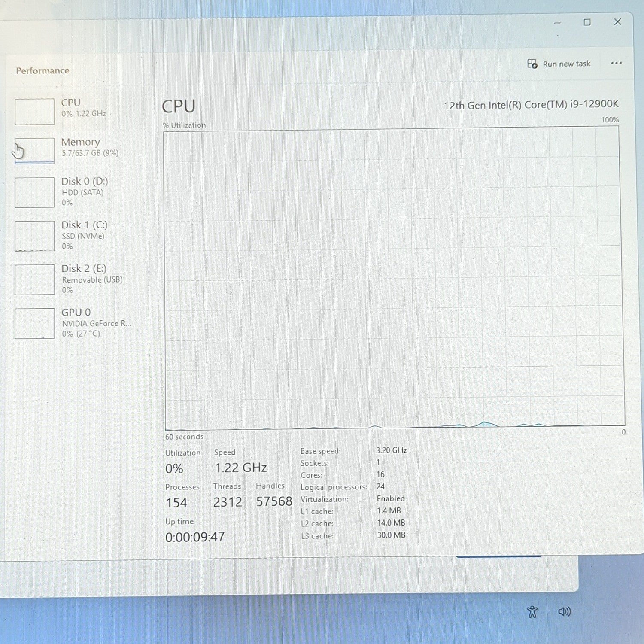This screenshot has height=644, width=644.
Task: Click the base speed 3.20 GHz value
Action: tap(391, 450)
